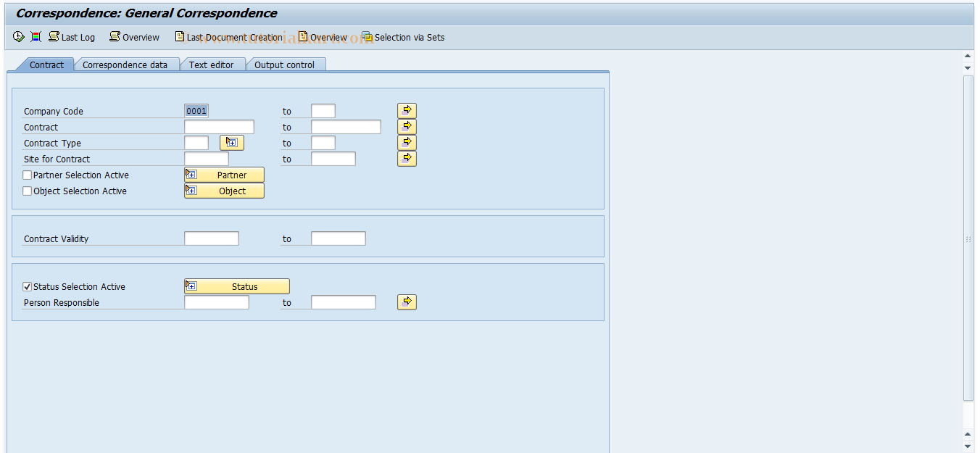Open multiple selection for Site for Contract
The image size is (980, 453).
[x=407, y=159]
